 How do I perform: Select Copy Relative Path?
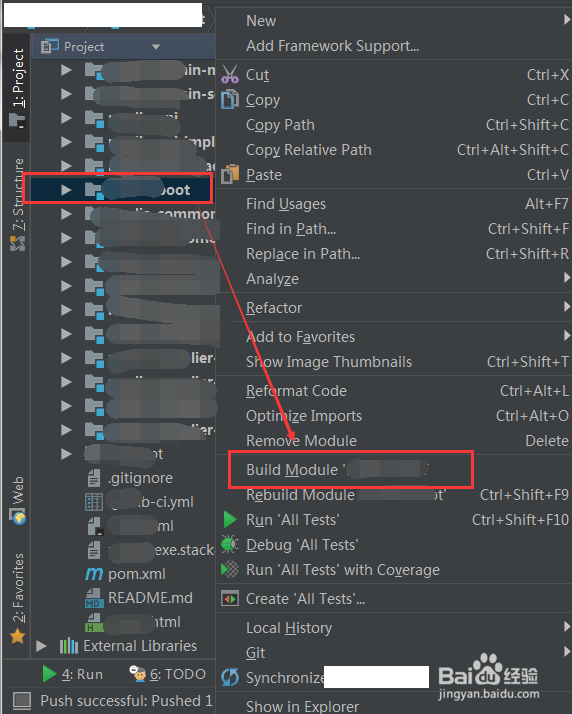393,149
